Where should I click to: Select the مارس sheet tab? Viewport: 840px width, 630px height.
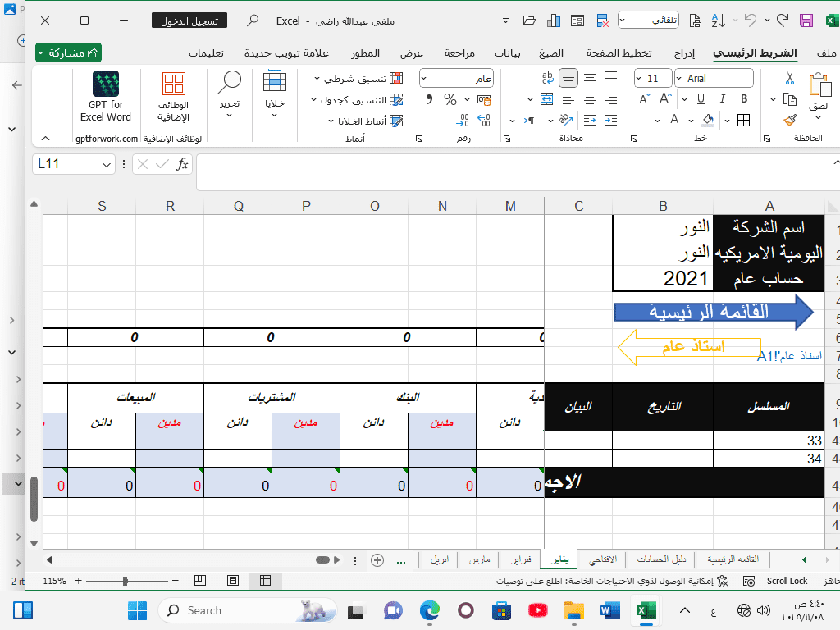tap(479, 559)
